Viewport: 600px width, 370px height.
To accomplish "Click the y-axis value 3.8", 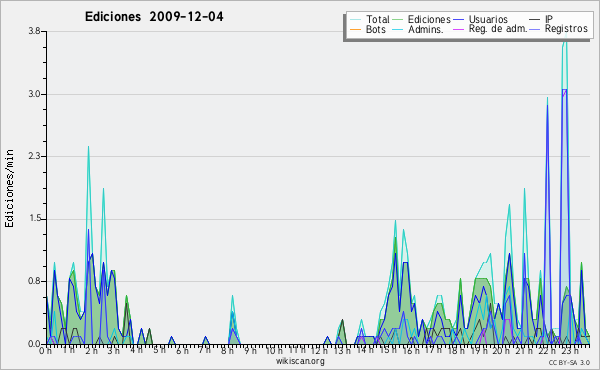I will point(34,31).
